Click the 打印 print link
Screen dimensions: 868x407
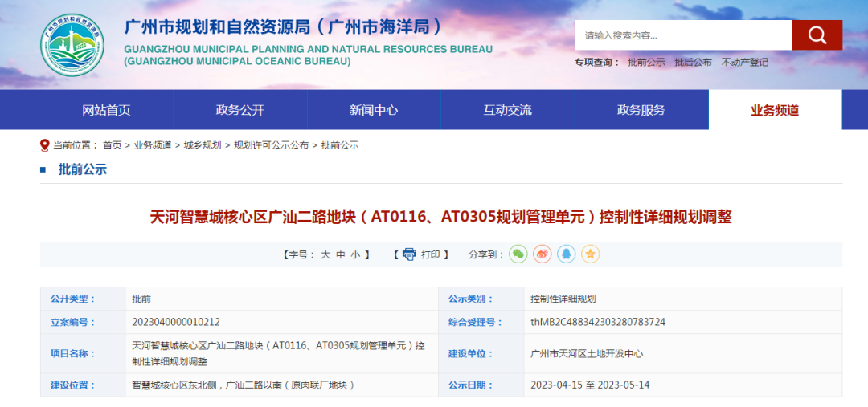point(430,254)
